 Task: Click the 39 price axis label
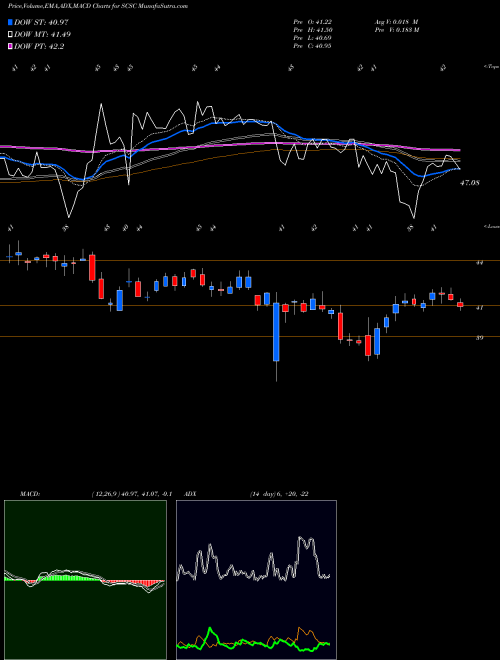[479, 338]
